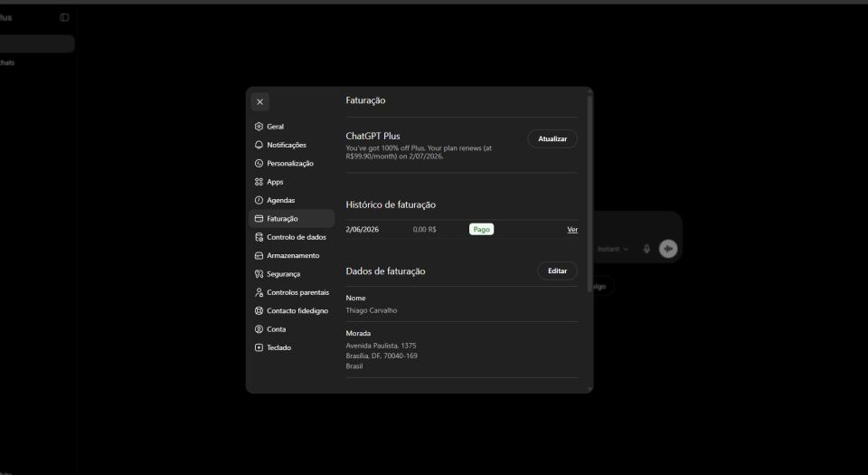Screen dimensions: 868x475
Task: Select the Faturação tab
Action: point(292,219)
